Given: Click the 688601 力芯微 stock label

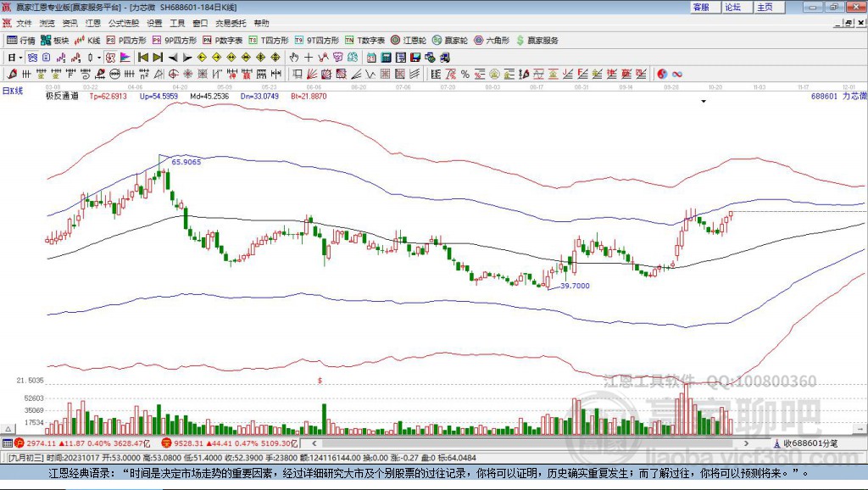Looking at the screenshot, I should [838, 96].
